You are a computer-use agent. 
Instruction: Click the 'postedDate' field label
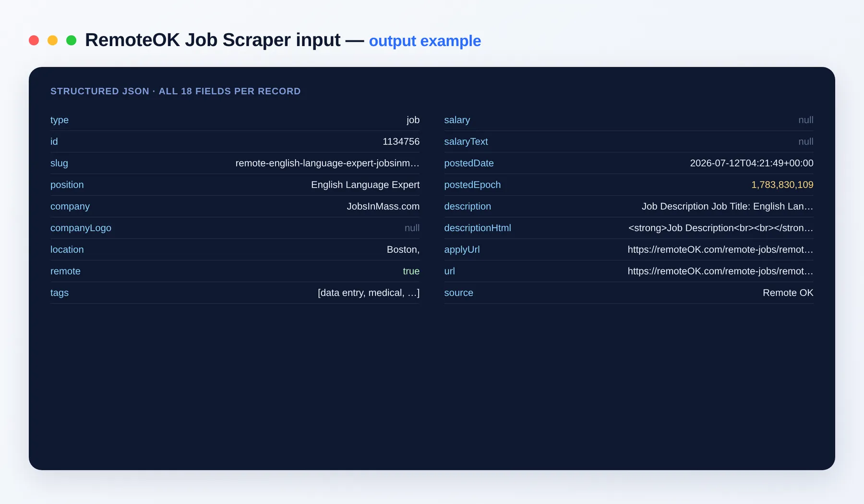468,163
